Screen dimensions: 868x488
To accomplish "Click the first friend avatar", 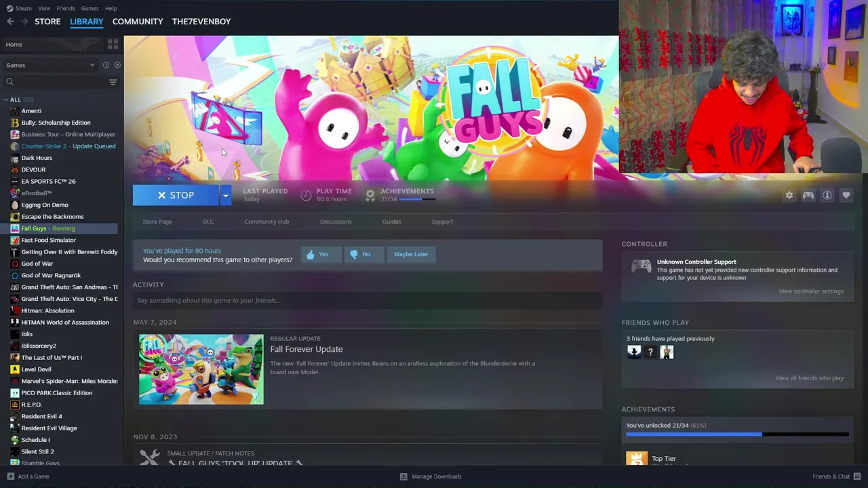I will 633,352.
